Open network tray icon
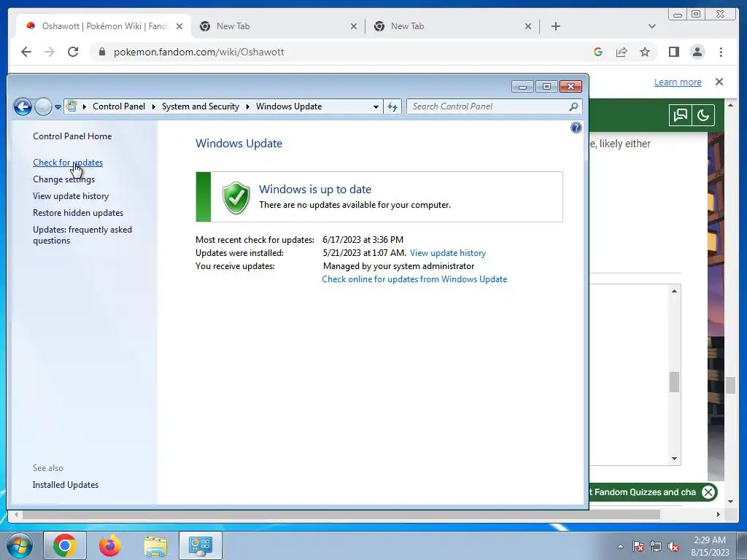Screen dimensions: 747x560 point(656,546)
